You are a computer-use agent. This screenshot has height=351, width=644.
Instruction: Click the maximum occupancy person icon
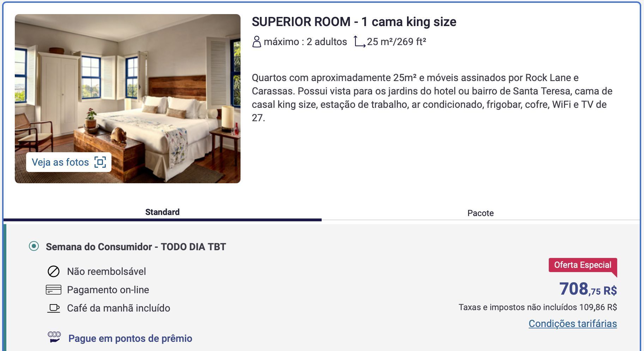click(256, 42)
